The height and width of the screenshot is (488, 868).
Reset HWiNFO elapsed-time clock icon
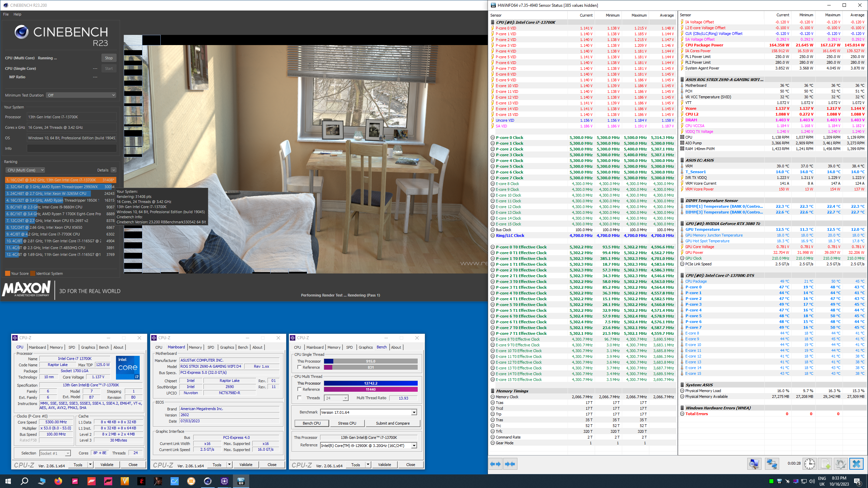810,464
